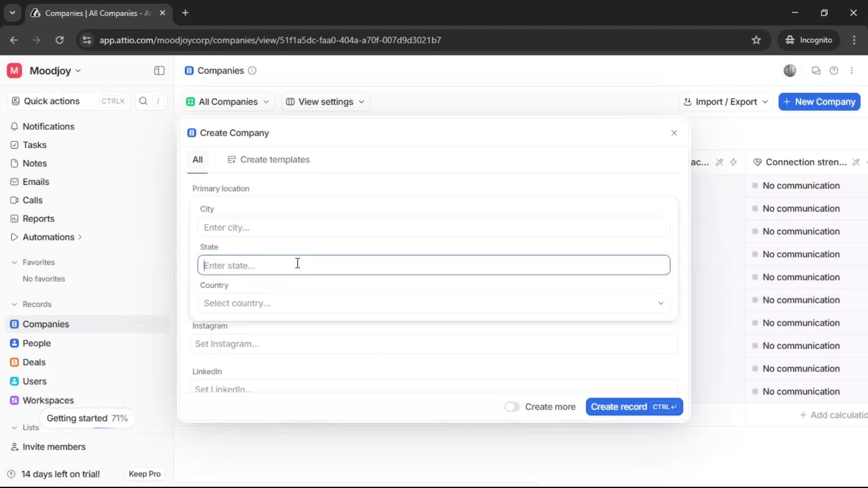Open the View settings dropdown
The height and width of the screenshot is (488, 868).
tap(325, 102)
